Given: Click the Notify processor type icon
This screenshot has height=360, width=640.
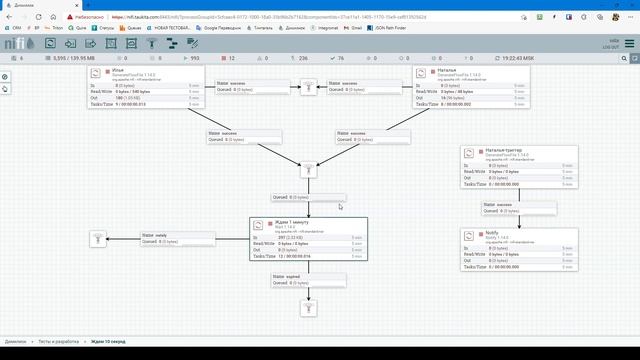Looking at the screenshot, I should coord(469,236).
